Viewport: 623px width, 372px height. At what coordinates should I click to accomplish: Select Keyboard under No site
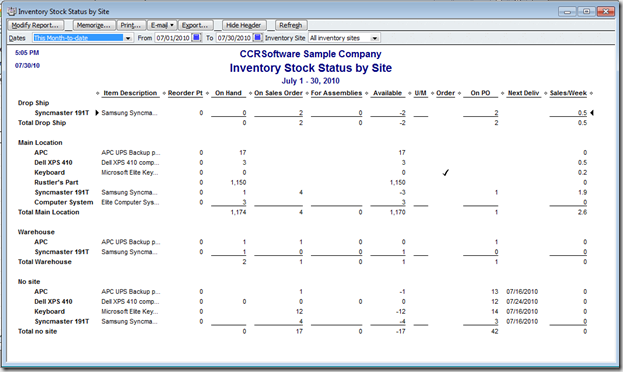49,312
